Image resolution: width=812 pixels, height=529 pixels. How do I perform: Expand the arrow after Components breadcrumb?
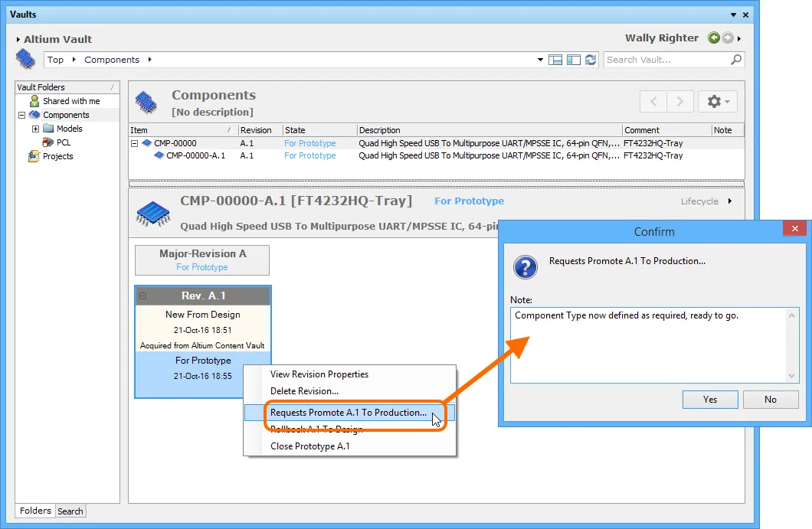(x=149, y=60)
